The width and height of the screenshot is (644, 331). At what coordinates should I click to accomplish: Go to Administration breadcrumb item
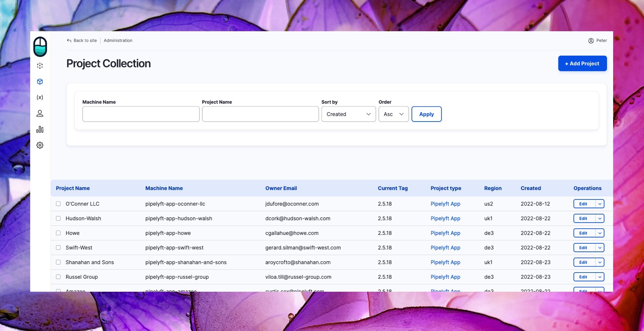[x=118, y=41]
